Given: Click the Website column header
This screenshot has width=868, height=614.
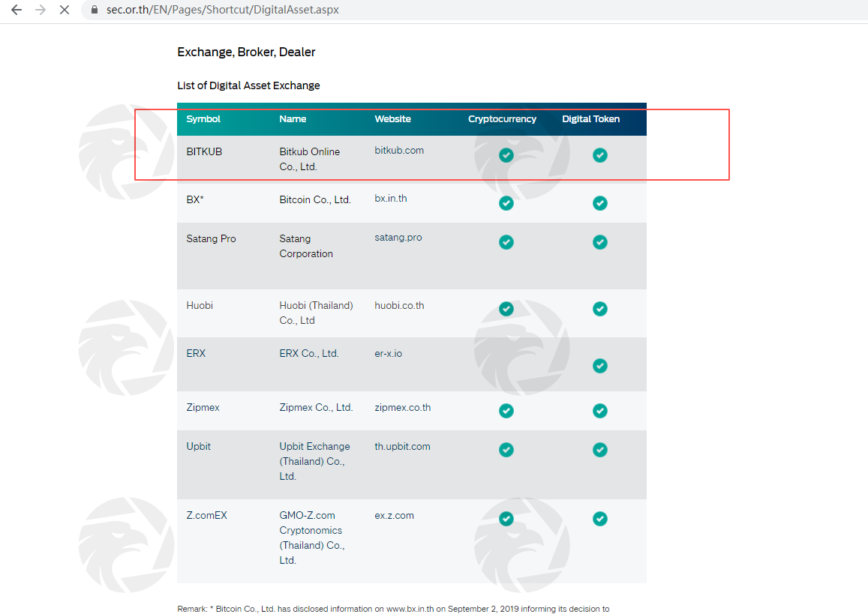Looking at the screenshot, I should [x=392, y=119].
